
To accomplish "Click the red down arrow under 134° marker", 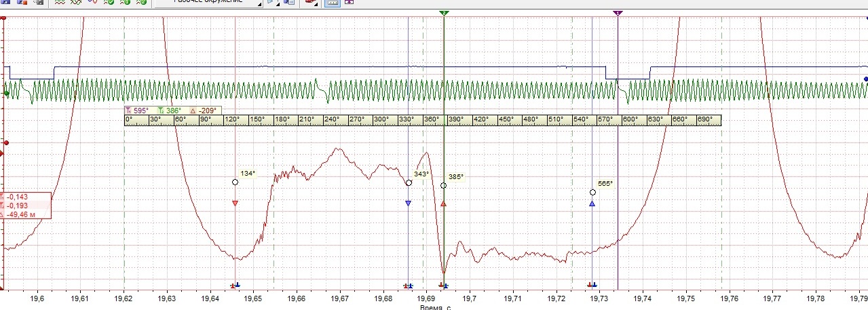I will [x=235, y=203].
